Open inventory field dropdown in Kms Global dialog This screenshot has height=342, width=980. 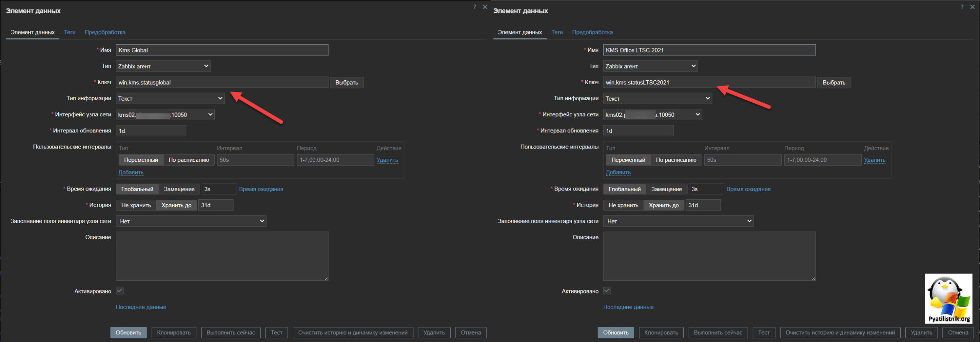(x=191, y=221)
